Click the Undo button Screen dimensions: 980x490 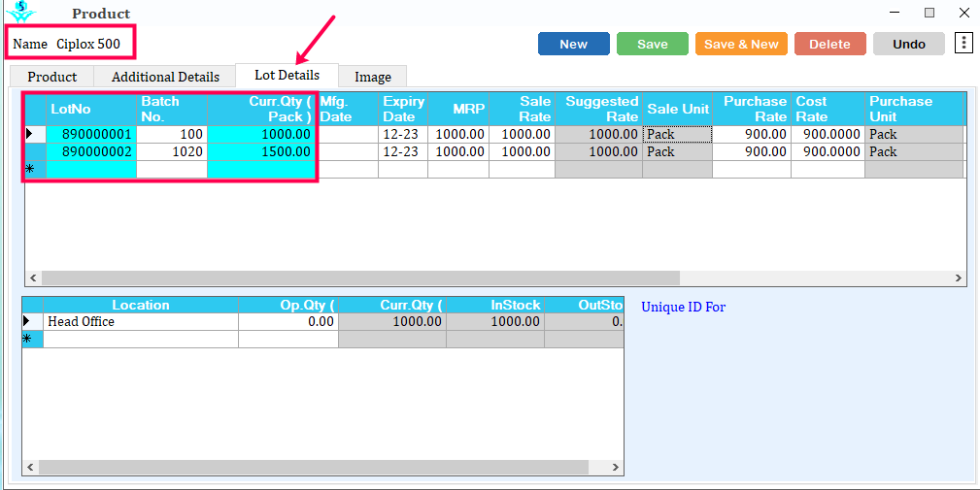click(909, 44)
